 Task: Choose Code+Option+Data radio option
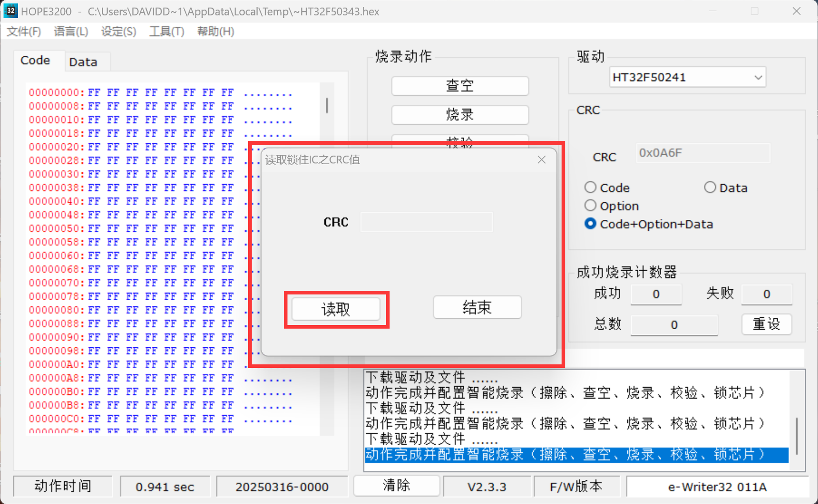coord(590,224)
